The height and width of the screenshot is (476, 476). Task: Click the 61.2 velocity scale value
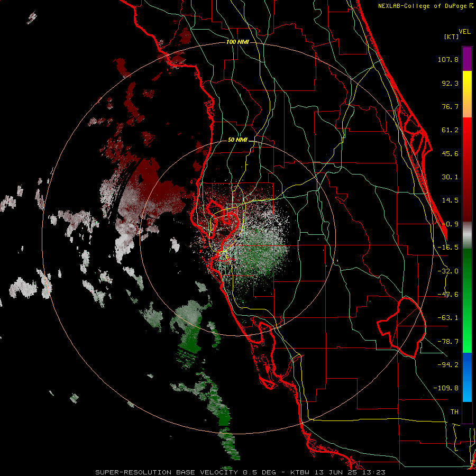450,130
